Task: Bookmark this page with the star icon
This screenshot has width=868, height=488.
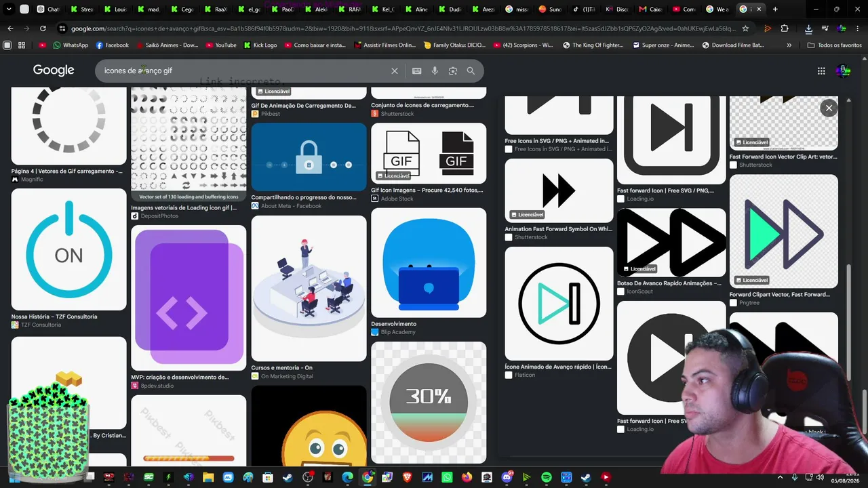Action: [745, 28]
